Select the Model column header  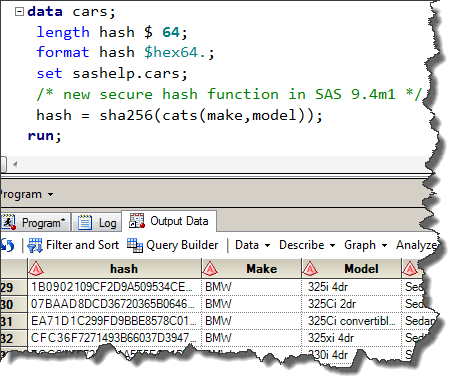(x=352, y=269)
